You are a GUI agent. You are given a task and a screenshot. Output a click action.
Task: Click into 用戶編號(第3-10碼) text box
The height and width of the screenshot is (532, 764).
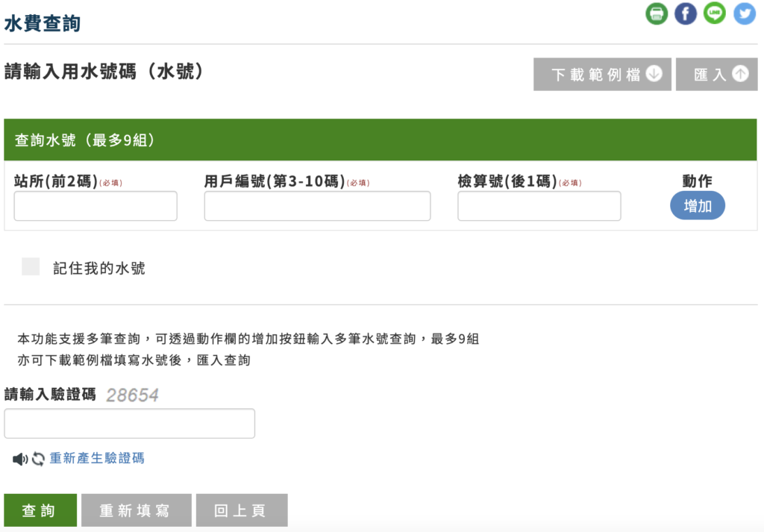[x=317, y=206]
